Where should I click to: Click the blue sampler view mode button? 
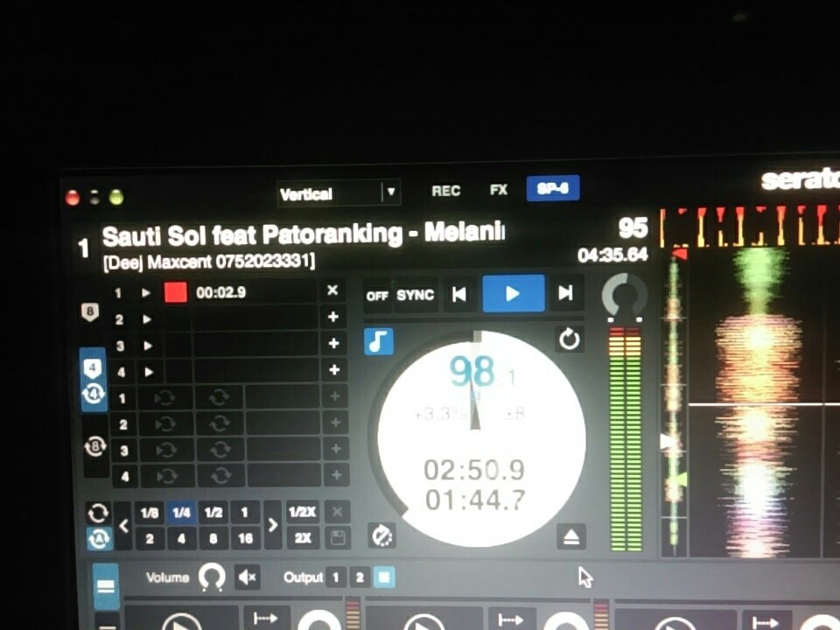coord(106,586)
